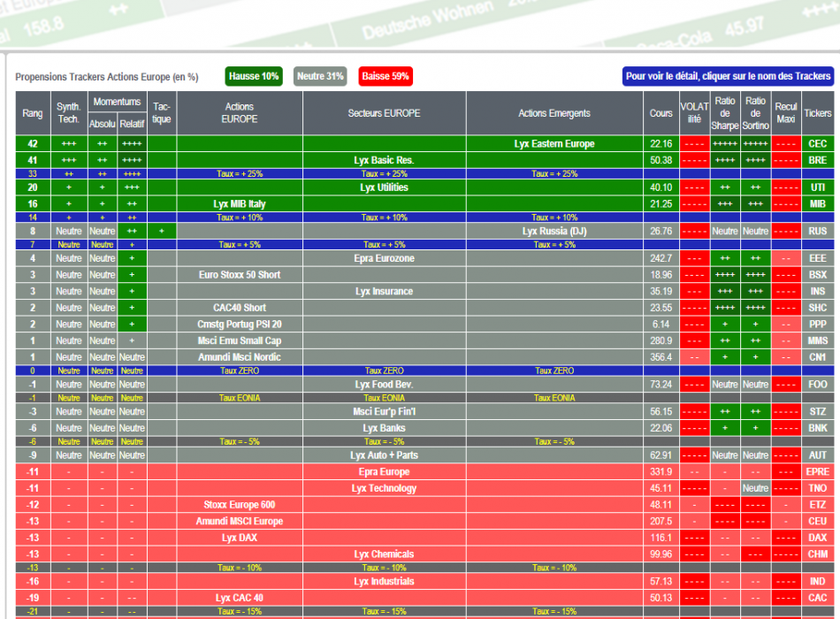
Task: Click the Cours column header
Action: pyautogui.click(x=661, y=113)
